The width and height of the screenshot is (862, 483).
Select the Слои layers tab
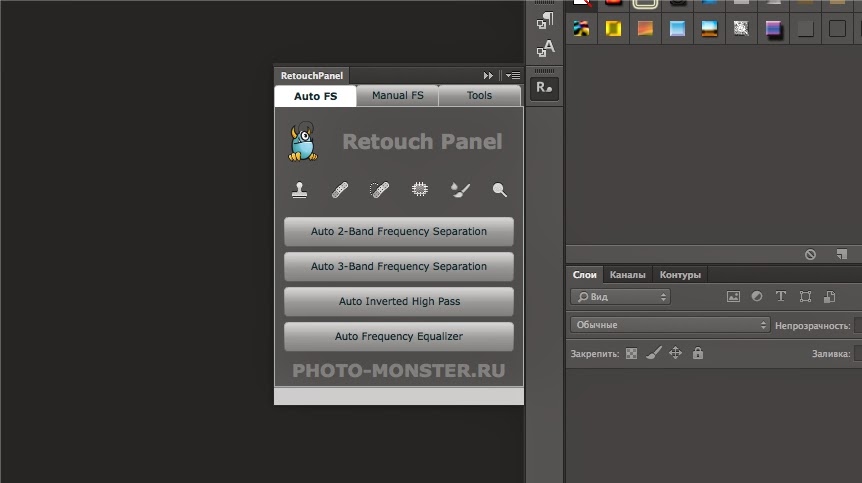point(584,275)
